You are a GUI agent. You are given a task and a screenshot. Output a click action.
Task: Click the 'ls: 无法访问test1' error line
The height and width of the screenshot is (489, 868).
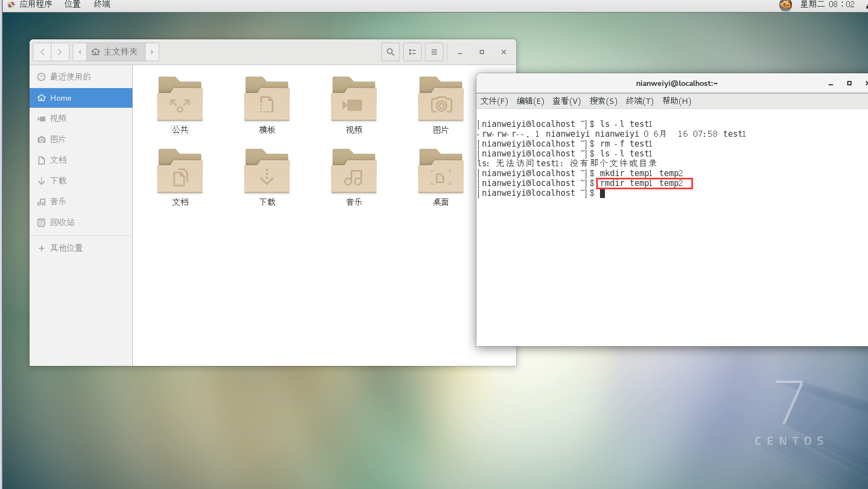coord(567,164)
